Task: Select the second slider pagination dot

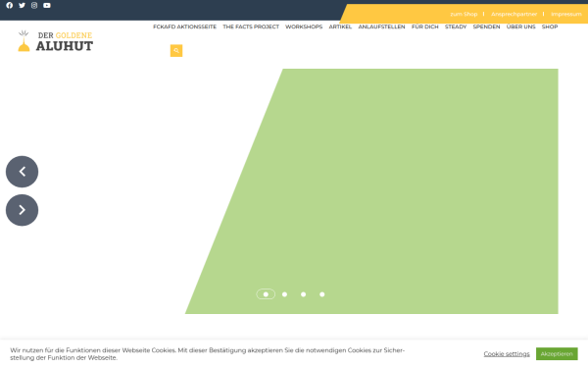Action: (284, 294)
